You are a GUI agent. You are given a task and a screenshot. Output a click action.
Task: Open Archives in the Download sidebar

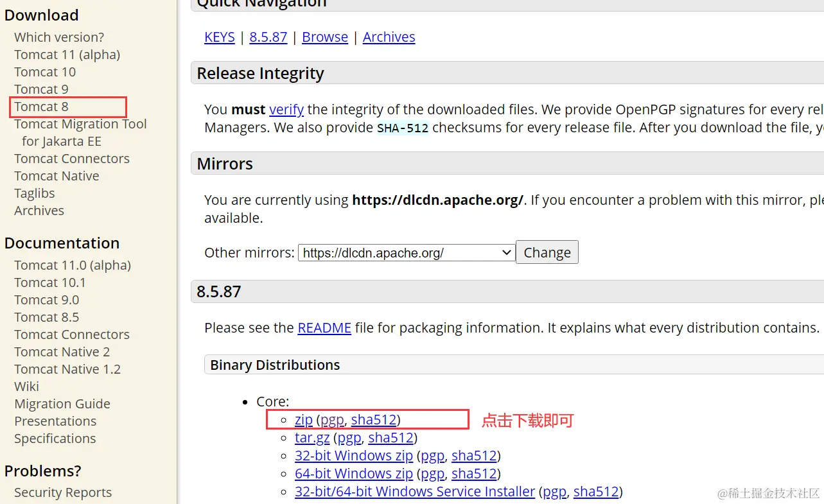click(39, 211)
